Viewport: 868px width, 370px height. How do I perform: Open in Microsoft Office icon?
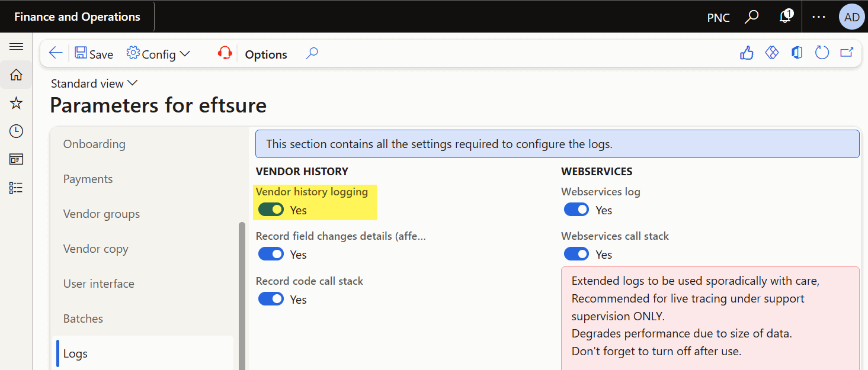click(x=797, y=53)
